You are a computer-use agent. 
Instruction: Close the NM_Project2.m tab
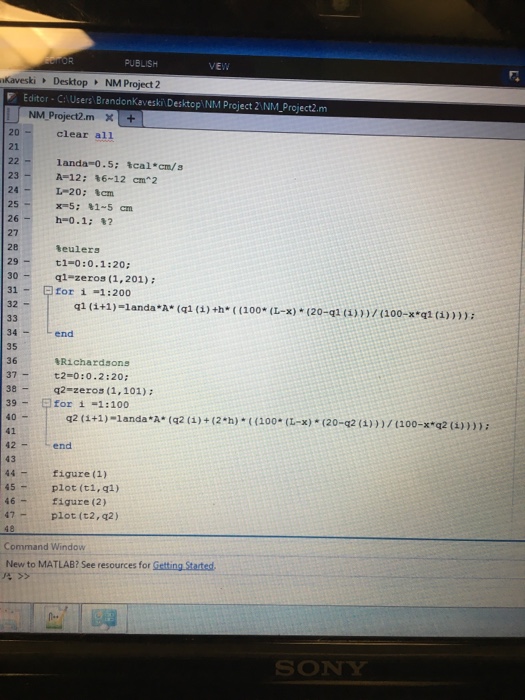point(109,117)
